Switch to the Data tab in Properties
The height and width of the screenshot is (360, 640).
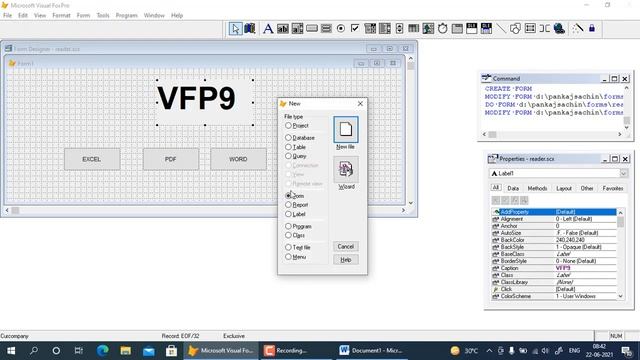click(513, 188)
